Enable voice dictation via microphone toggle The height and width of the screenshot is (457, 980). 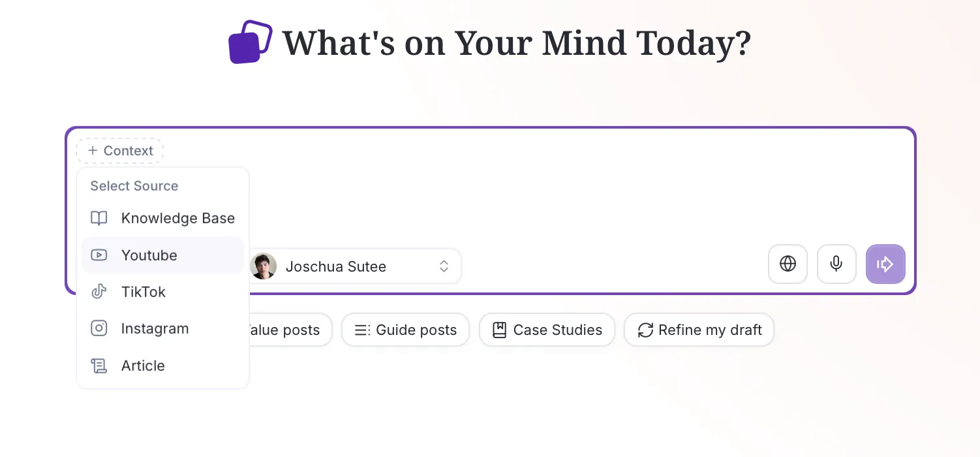(x=836, y=264)
